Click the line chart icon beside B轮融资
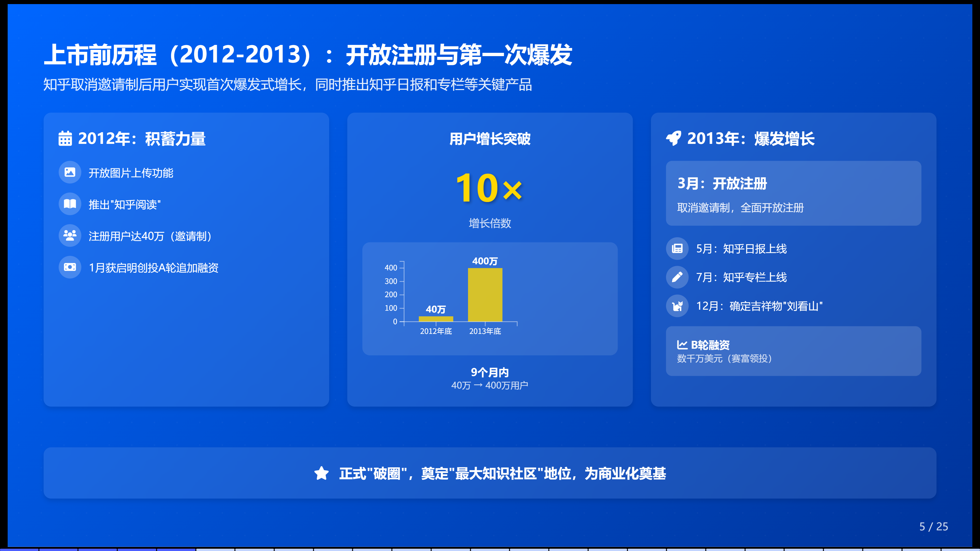Viewport: 980px width, 551px height. click(682, 345)
